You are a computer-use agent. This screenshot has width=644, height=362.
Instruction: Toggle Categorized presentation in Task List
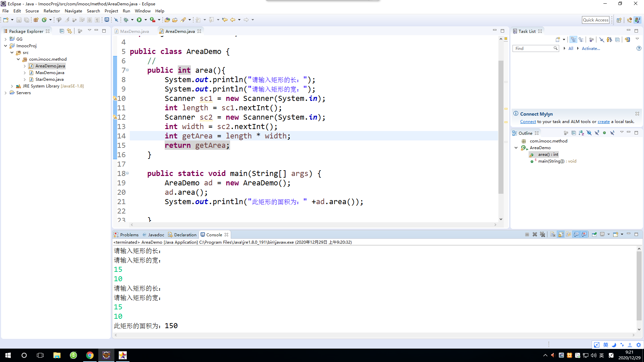[x=574, y=40]
